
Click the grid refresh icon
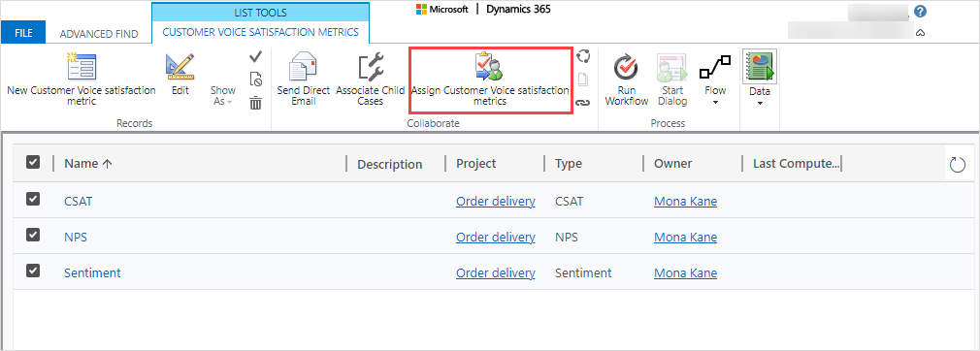tap(958, 165)
